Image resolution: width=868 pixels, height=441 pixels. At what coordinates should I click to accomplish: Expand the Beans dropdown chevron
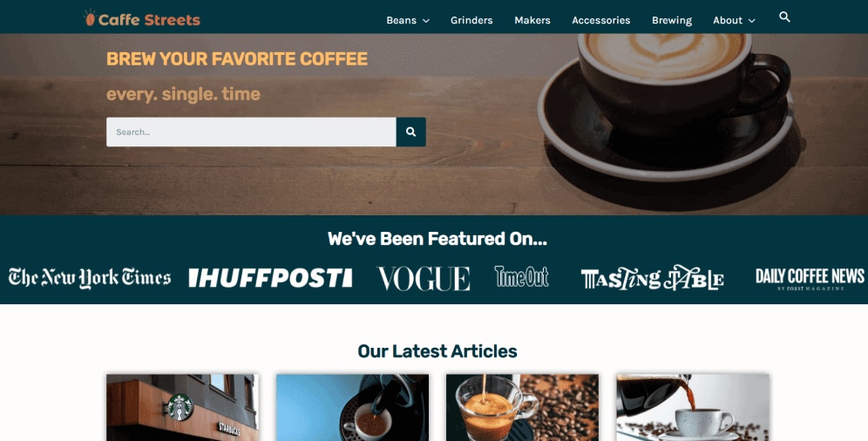[426, 20]
